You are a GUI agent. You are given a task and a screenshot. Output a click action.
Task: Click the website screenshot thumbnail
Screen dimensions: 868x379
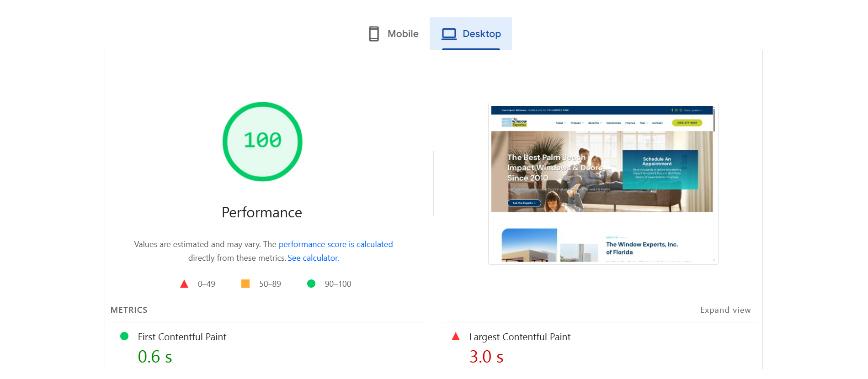603,184
